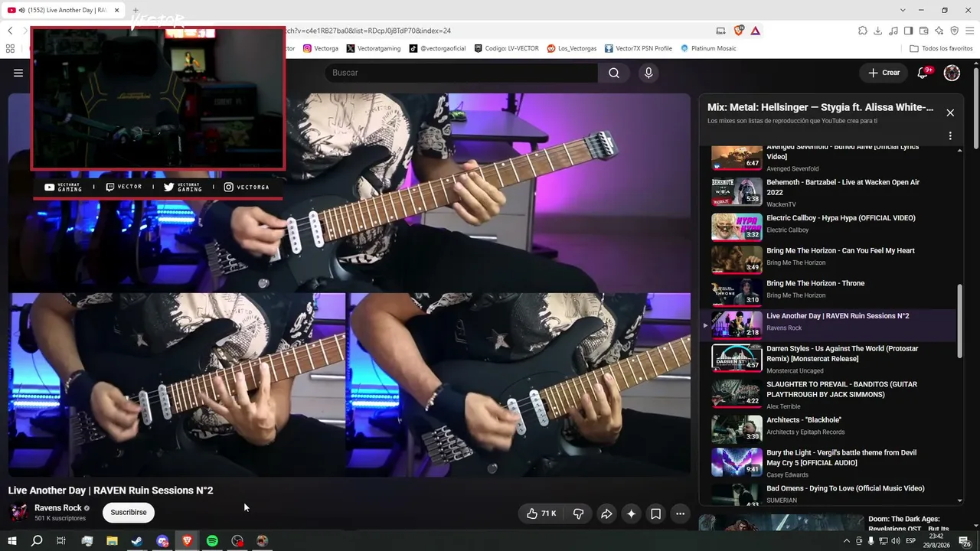Viewport: 980px width, 551px height.
Task: Open the Vectorga Instagram bookmark
Action: (321, 48)
